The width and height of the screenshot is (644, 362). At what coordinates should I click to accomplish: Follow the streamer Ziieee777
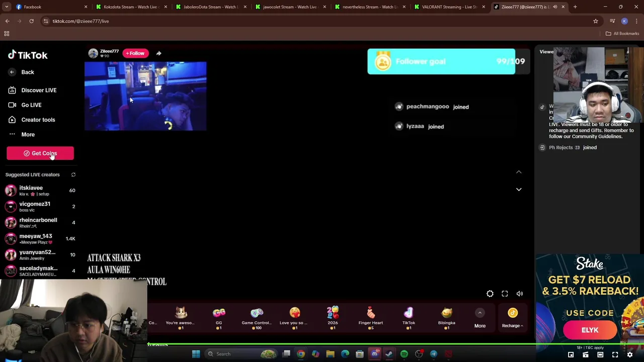[135, 53]
